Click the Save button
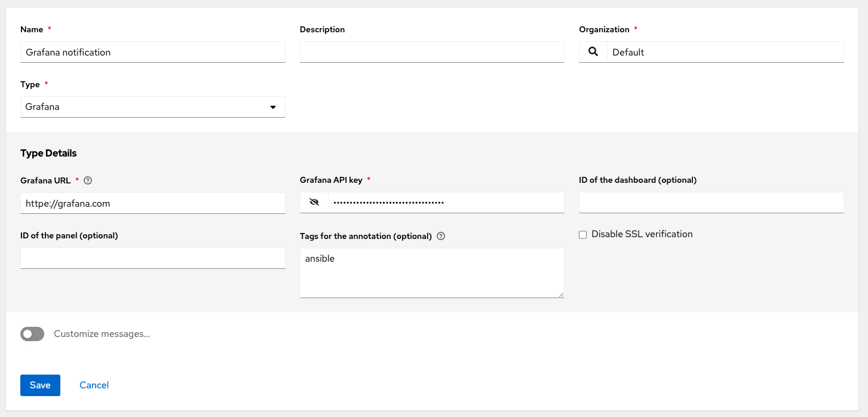 (40, 385)
